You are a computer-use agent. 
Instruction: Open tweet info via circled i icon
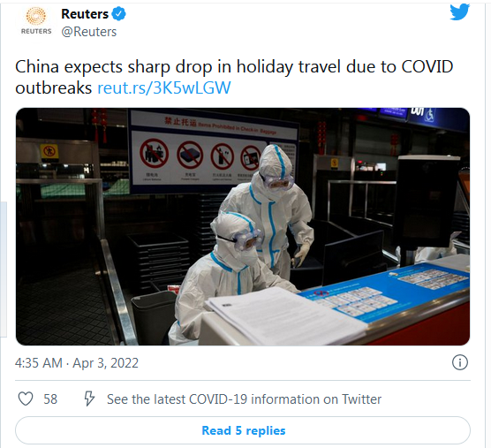tap(460, 362)
